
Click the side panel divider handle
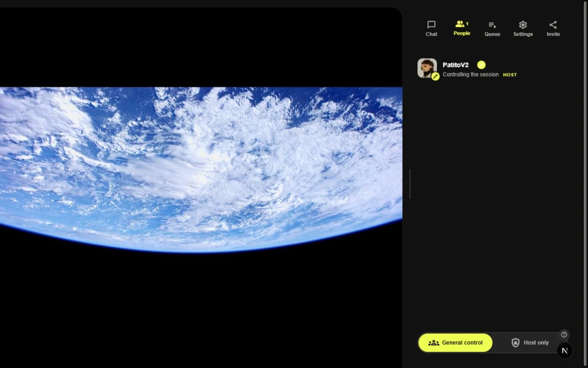[410, 184]
